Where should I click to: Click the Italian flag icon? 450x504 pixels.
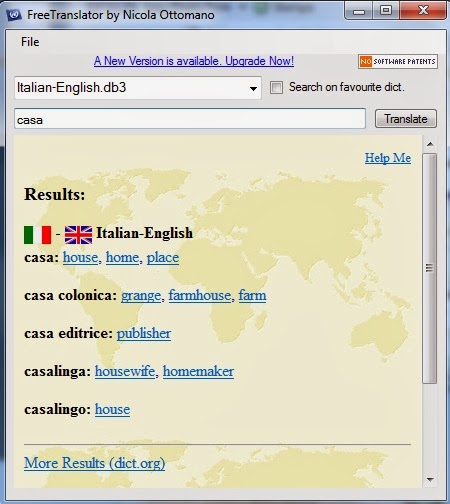point(37,235)
